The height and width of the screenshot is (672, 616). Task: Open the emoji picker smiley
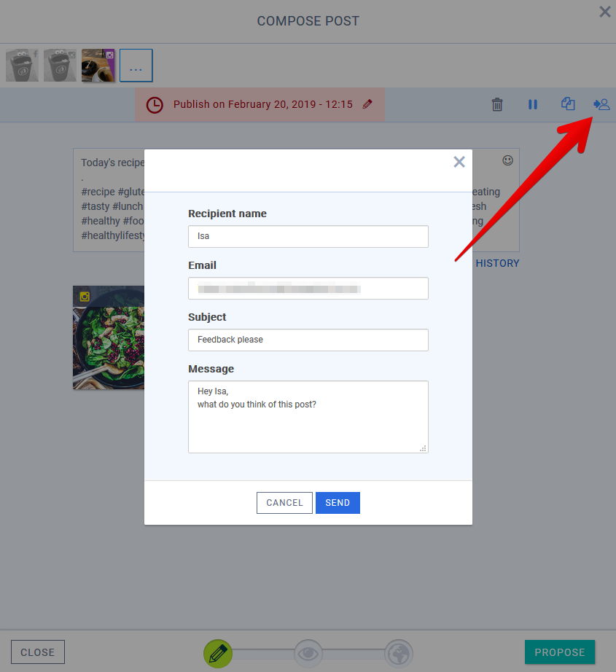coord(507,160)
